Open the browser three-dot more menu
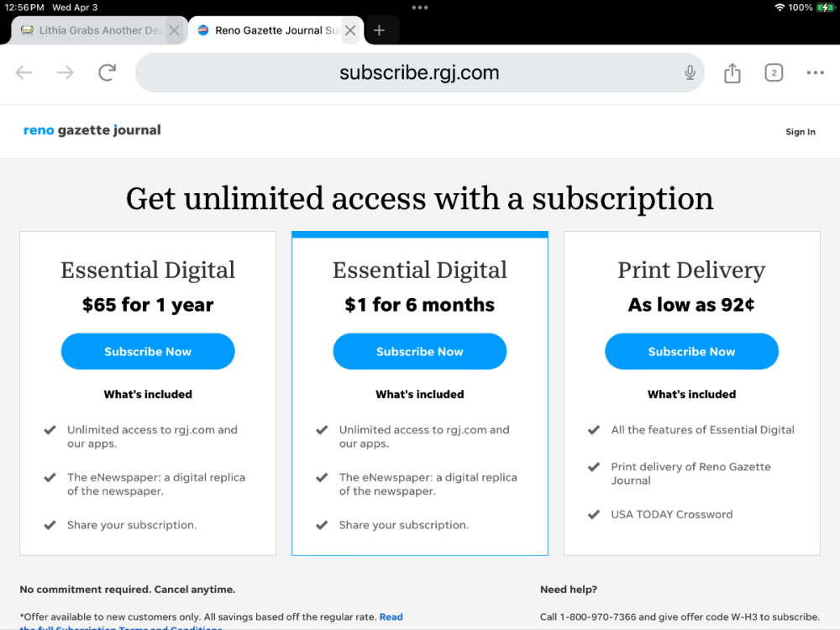840x630 pixels. [x=815, y=73]
